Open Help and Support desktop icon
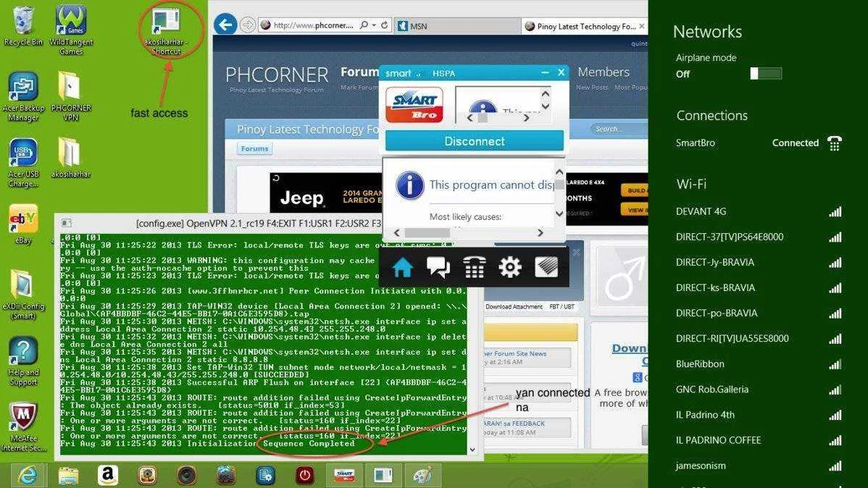868x488 pixels. pyautogui.click(x=23, y=361)
